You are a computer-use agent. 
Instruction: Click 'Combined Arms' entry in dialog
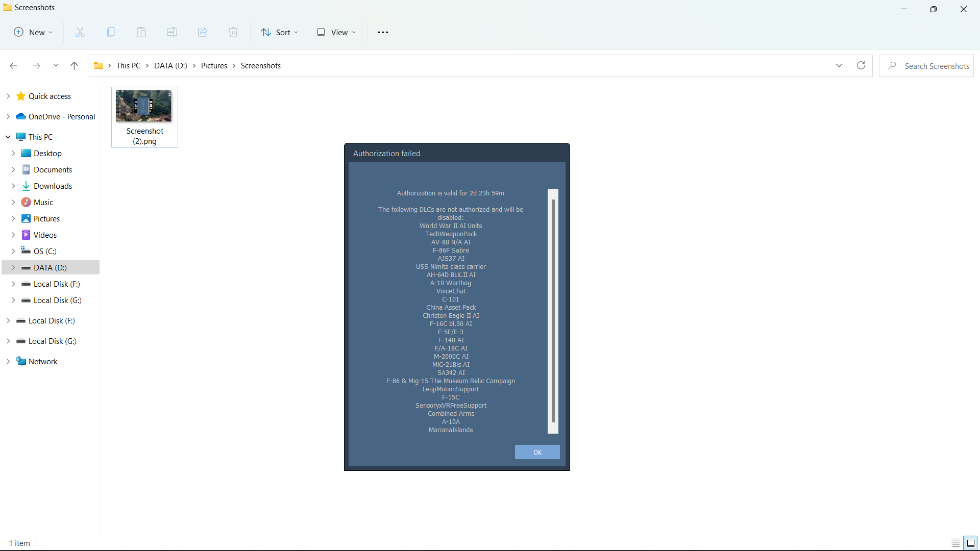(451, 414)
